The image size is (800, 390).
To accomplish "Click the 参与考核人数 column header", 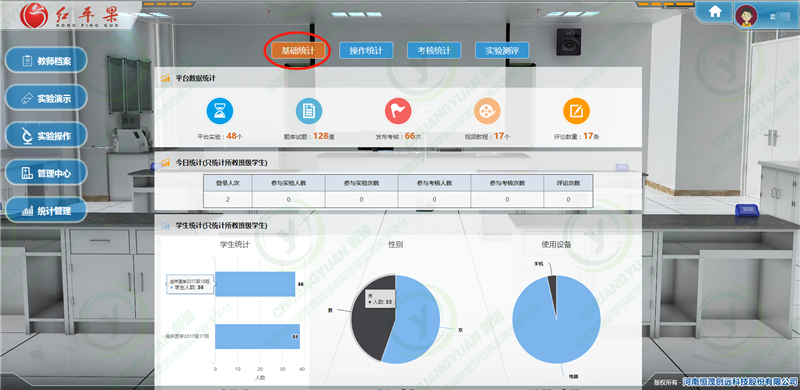I will (434, 183).
